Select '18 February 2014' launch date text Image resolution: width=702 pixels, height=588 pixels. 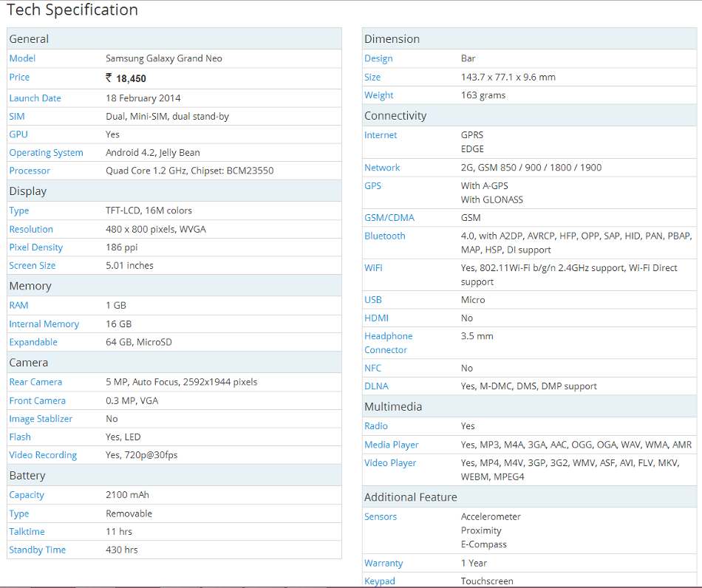click(x=143, y=98)
